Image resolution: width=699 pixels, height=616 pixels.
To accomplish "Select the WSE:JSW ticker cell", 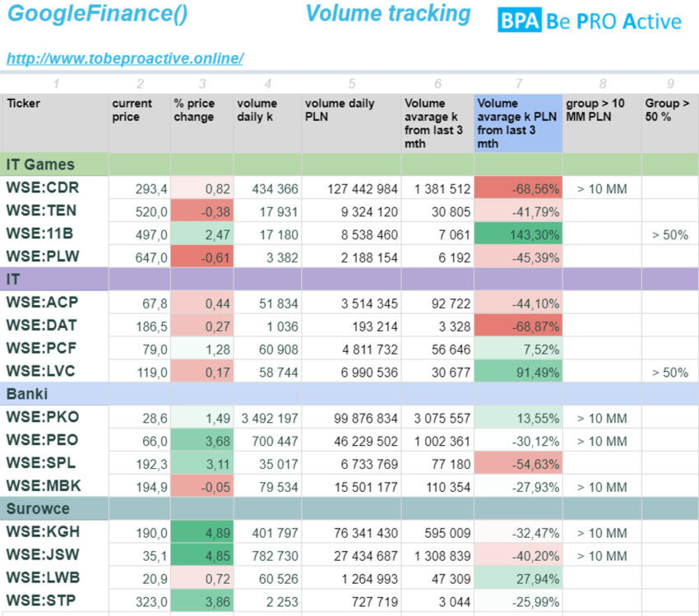I will [x=54, y=555].
